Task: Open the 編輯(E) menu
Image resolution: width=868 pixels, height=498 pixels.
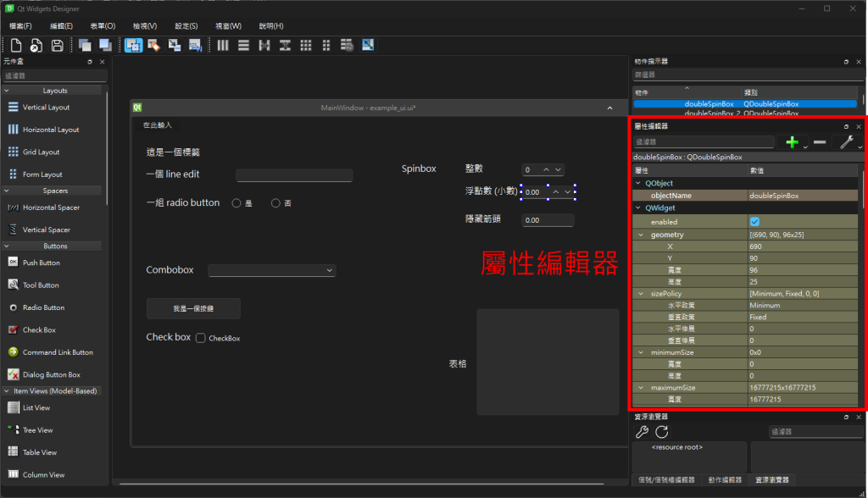Action: (61, 26)
